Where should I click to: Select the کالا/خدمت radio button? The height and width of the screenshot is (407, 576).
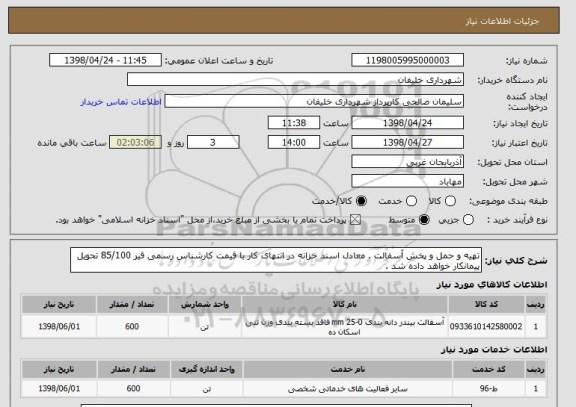coord(361,201)
